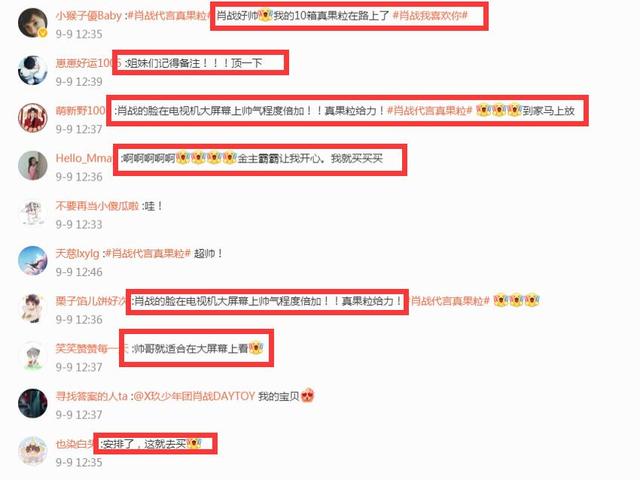The width and height of the screenshot is (640, 480).
Task: Click avatar of 栗子馅儿饼好次
Action: (x=33, y=308)
